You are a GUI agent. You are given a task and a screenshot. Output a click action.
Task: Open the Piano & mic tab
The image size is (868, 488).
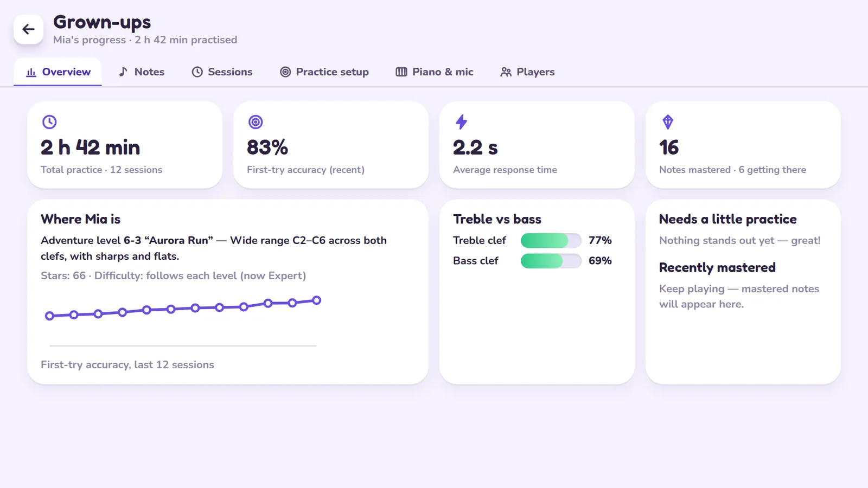435,72
